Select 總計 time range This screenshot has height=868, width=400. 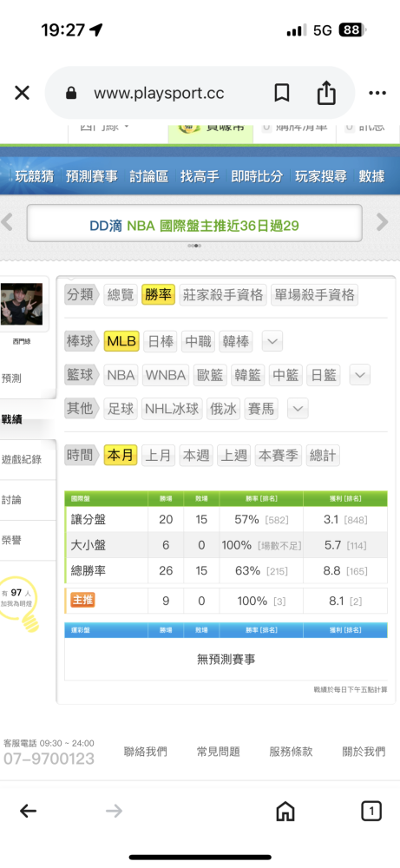pos(323,456)
